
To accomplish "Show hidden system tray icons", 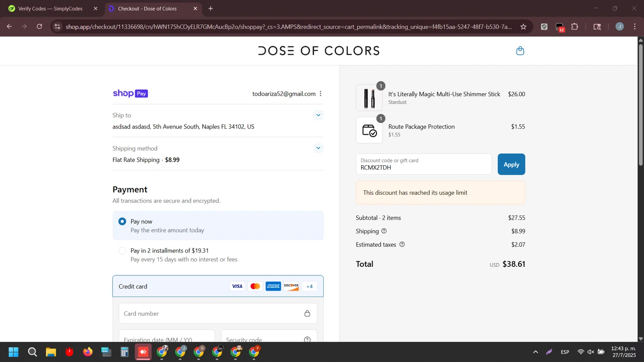I will 535,352.
